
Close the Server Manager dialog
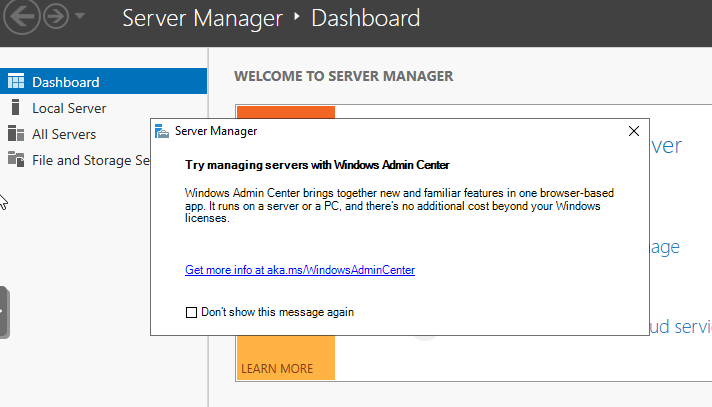pyautogui.click(x=634, y=131)
